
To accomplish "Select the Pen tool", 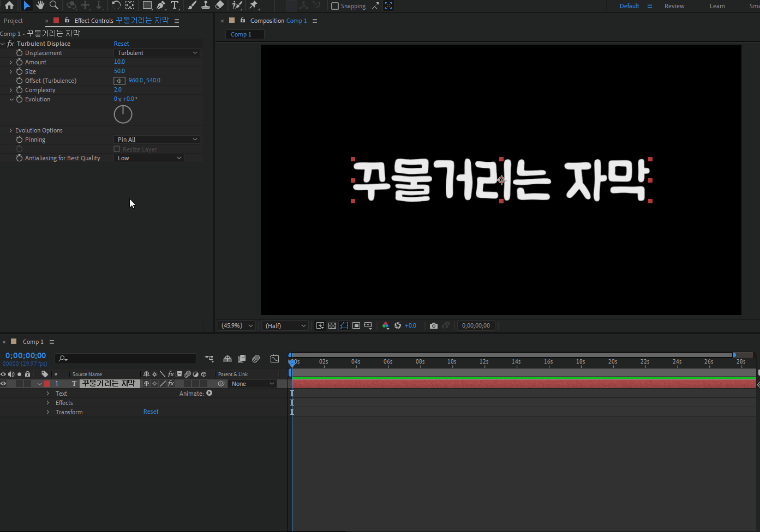I will (x=161, y=5).
